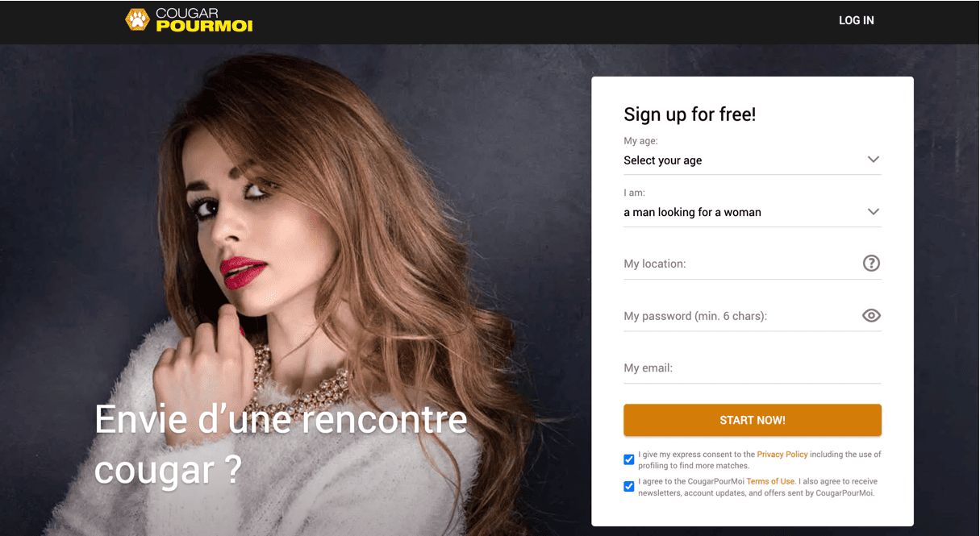Click the age dropdown chevron arrow
Image resolution: width=980 pixels, height=536 pixels.
[873, 160]
